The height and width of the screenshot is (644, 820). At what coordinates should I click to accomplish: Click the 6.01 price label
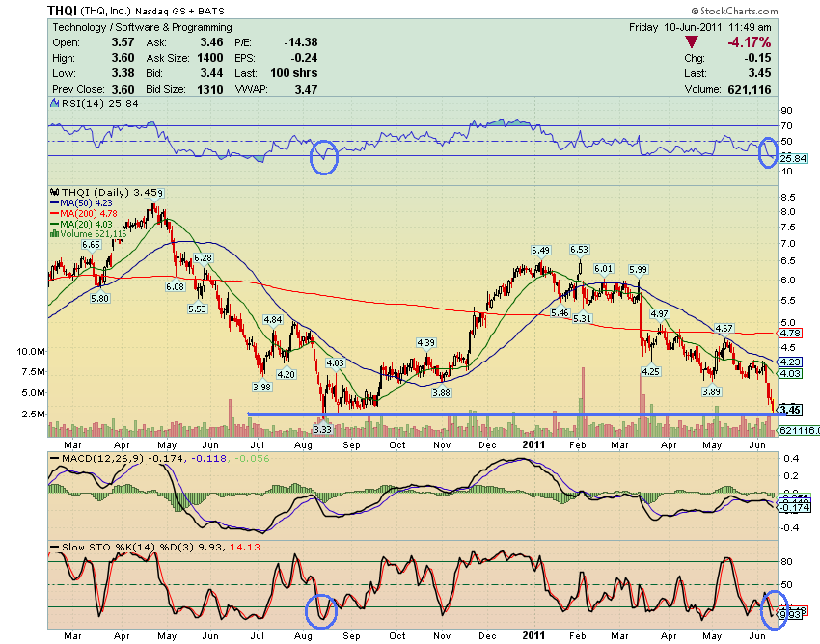[603, 269]
